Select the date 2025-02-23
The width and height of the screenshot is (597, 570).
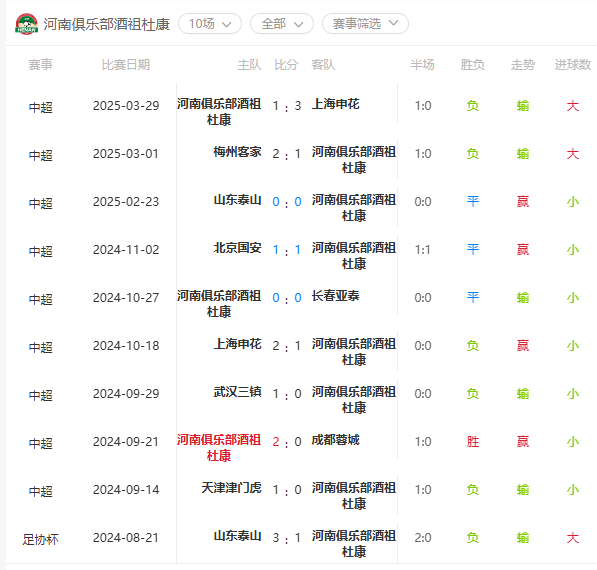(126, 201)
